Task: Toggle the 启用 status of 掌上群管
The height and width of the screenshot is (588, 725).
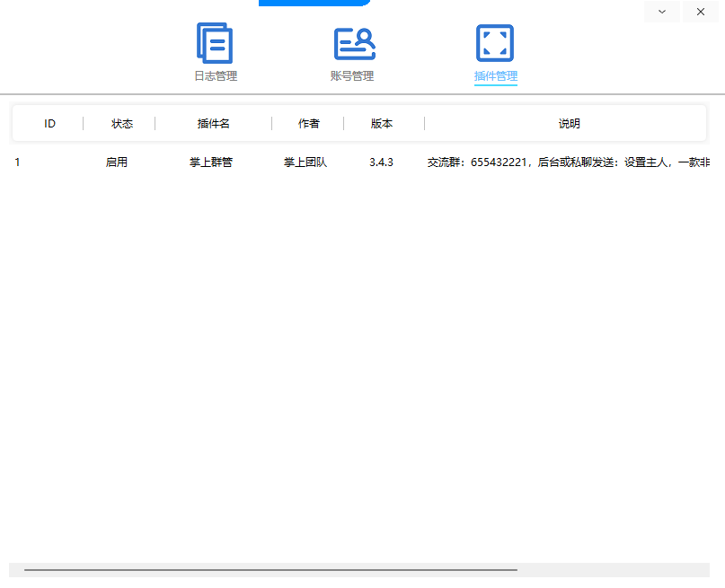Action: [x=117, y=162]
